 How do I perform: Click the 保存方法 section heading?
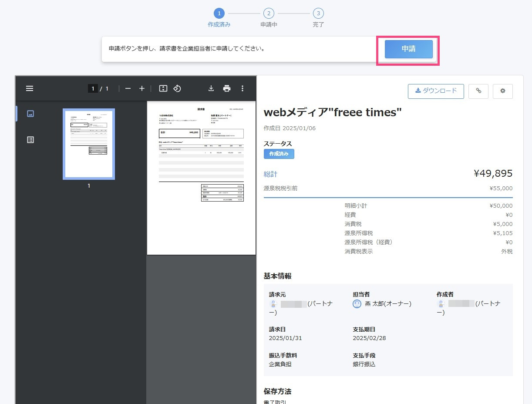click(x=278, y=391)
